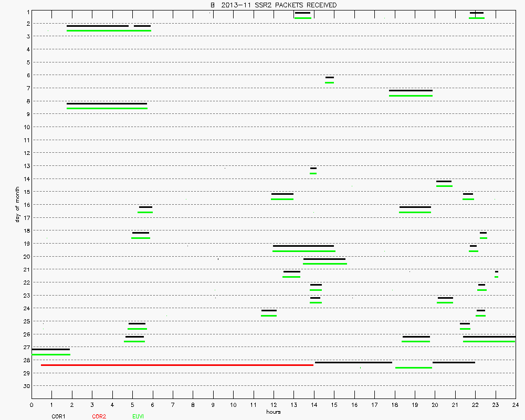Select the long black bar on day 19

pyautogui.click(x=303, y=246)
